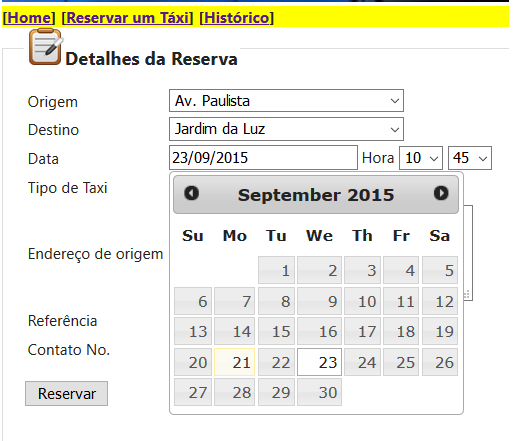Open the Origem dropdown

[286, 101]
